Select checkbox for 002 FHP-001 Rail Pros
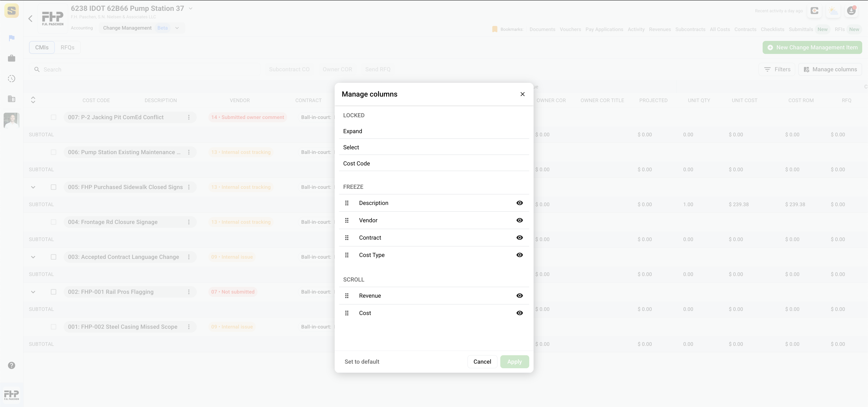This screenshot has height=407, width=868. (x=54, y=292)
